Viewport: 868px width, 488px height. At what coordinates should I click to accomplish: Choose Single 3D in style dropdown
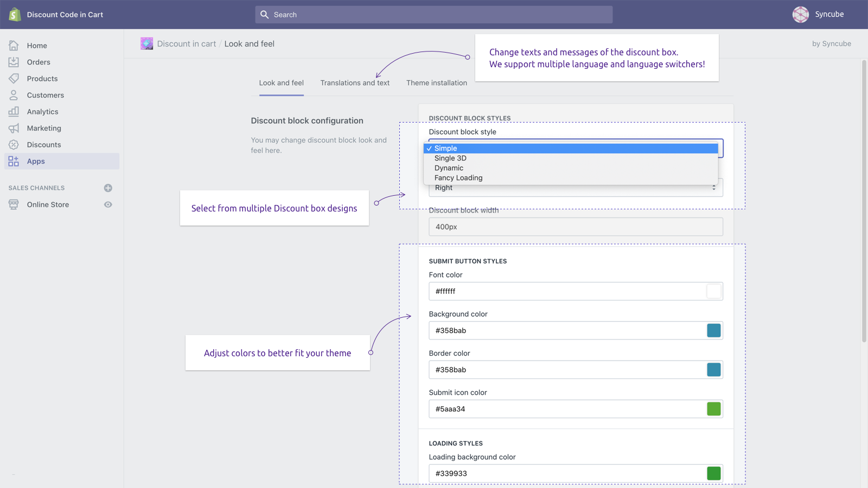pyautogui.click(x=450, y=158)
